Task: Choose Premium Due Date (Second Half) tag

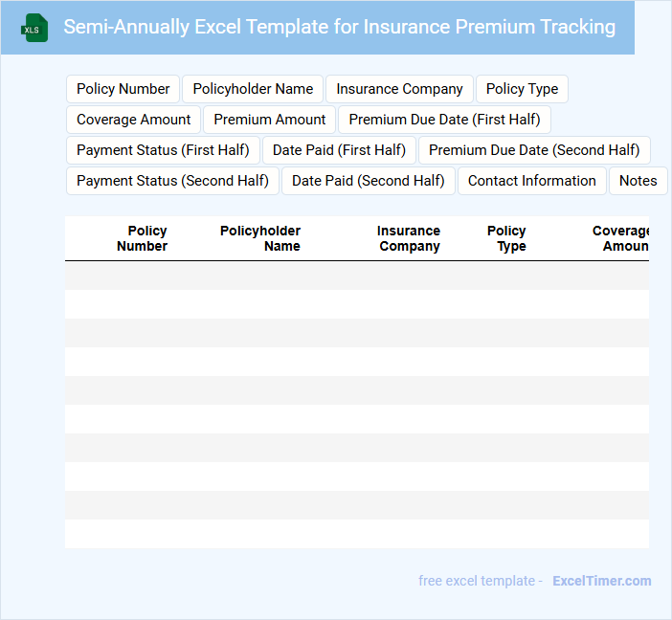Action: point(534,150)
